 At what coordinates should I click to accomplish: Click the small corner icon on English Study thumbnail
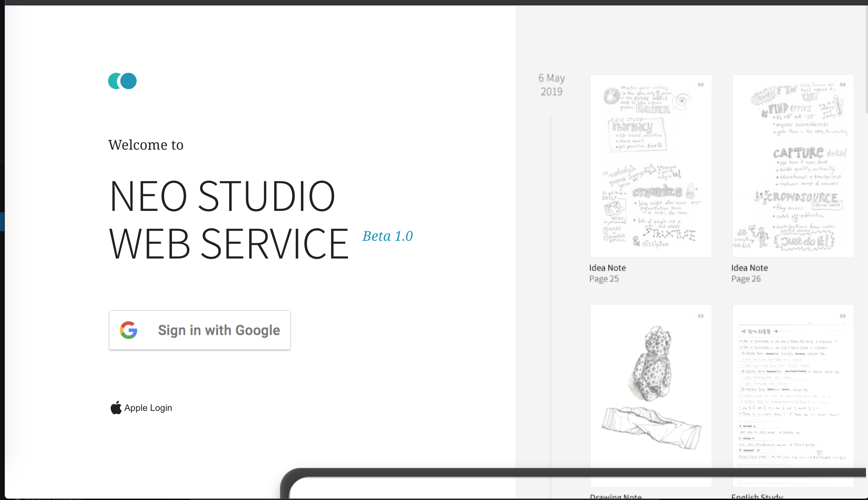pyautogui.click(x=843, y=316)
